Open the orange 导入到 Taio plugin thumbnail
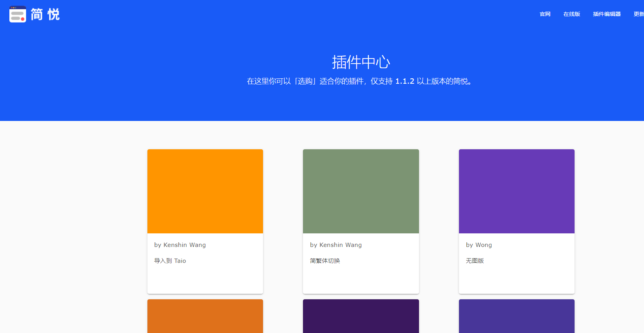Screen dimensions: 644x333 pyautogui.click(x=205, y=191)
